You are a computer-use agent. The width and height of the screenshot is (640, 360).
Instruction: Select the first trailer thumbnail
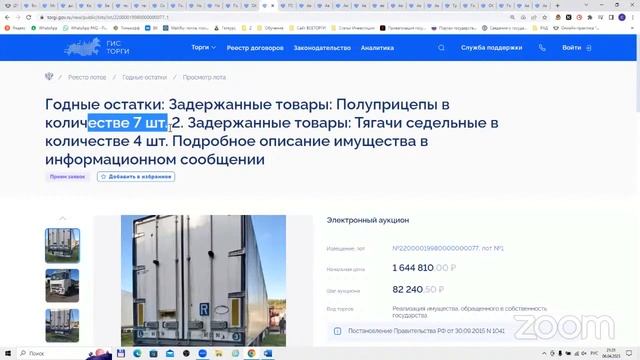[x=62, y=245]
